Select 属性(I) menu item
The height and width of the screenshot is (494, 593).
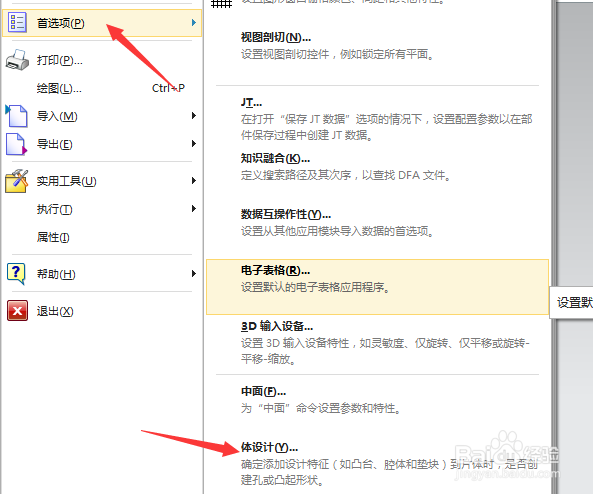click(53, 237)
